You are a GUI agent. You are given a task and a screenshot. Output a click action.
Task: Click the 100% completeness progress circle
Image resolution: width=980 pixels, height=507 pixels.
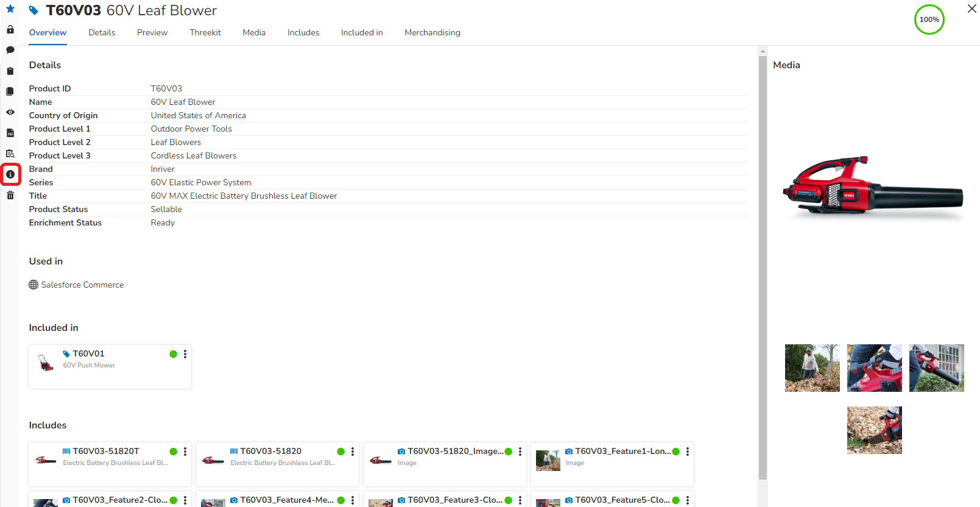(x=929, y=19)
